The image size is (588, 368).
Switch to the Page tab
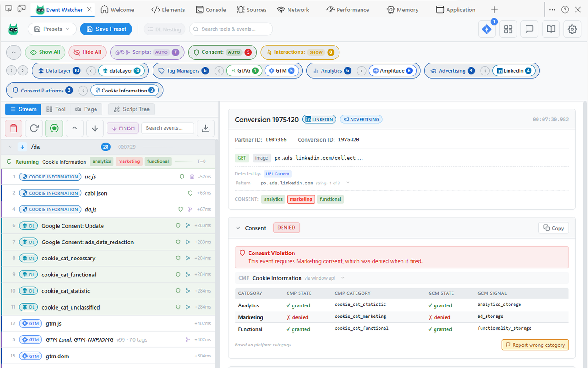pyautogui.click(x=86, y=109)
